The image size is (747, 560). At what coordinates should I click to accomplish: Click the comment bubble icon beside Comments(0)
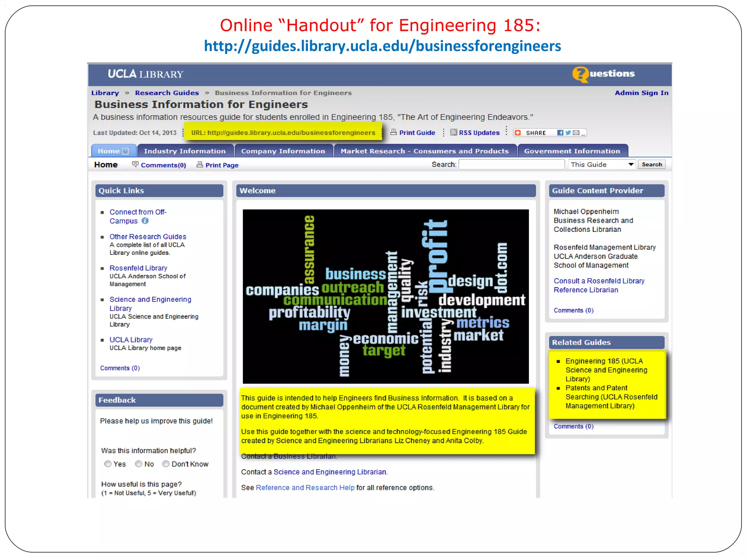pos(135,164)
